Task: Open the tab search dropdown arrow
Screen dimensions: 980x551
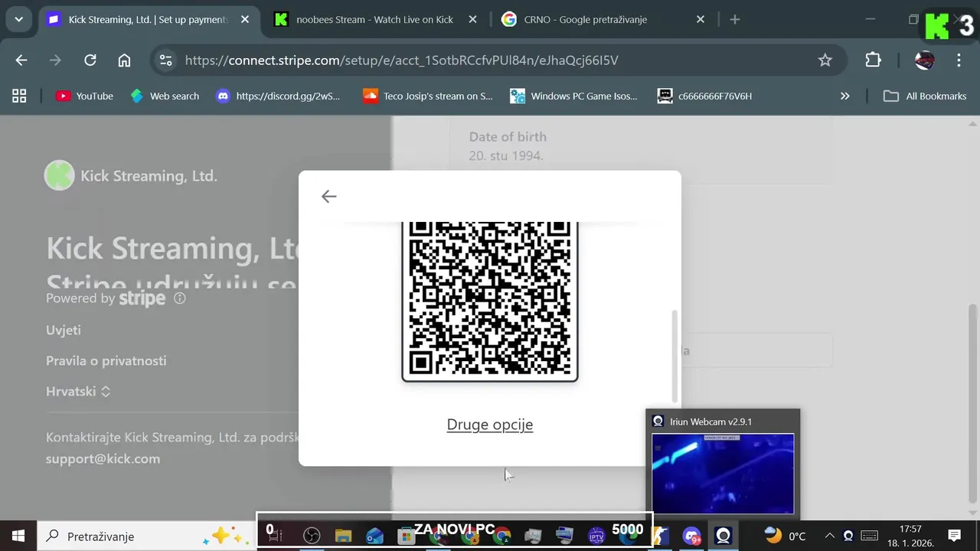Action: [x=18, y=20]
